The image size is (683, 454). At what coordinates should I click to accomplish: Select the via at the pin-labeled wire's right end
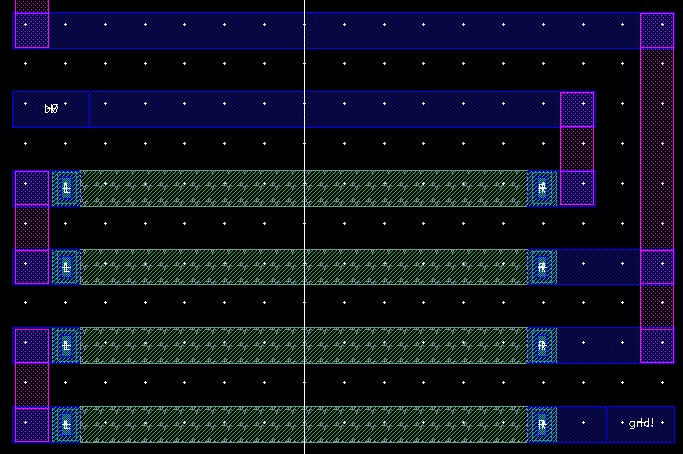577,109
